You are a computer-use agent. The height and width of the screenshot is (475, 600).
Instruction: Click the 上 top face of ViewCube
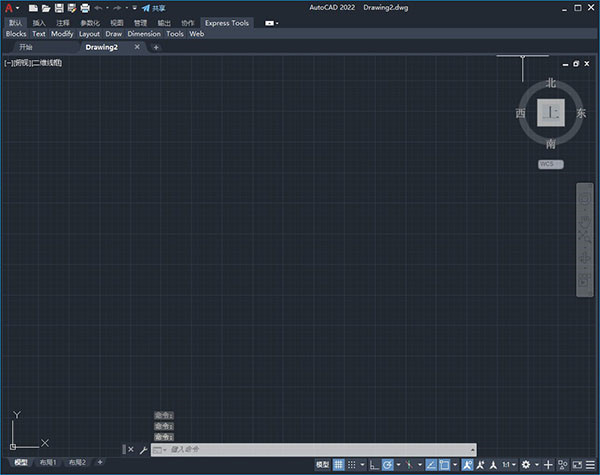pyautogui.click(x=550, y=114)
